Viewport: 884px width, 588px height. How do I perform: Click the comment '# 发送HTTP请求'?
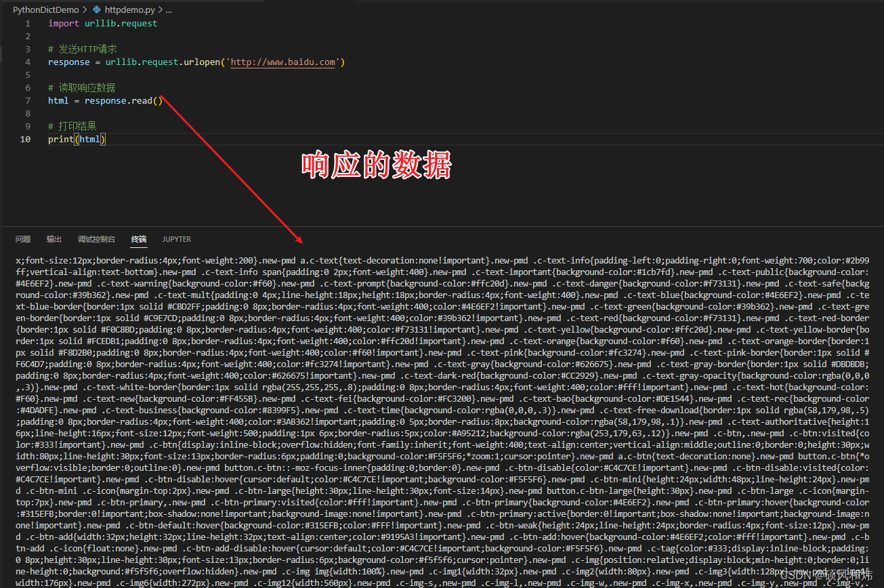[x=83, y=49]
